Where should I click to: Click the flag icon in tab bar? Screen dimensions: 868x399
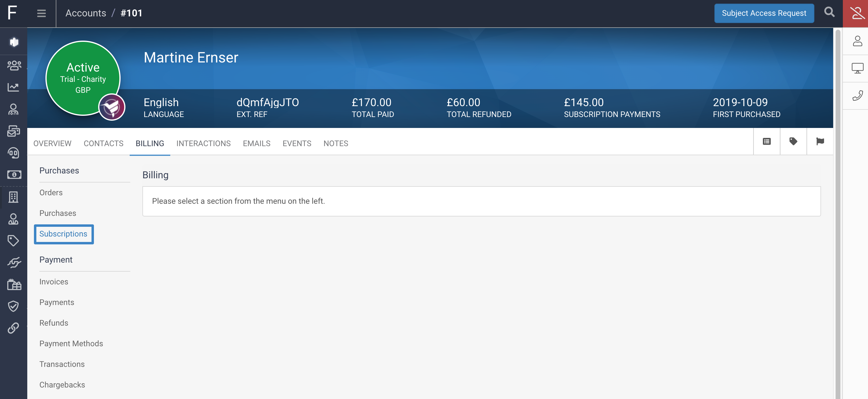[x=820, y=141]
